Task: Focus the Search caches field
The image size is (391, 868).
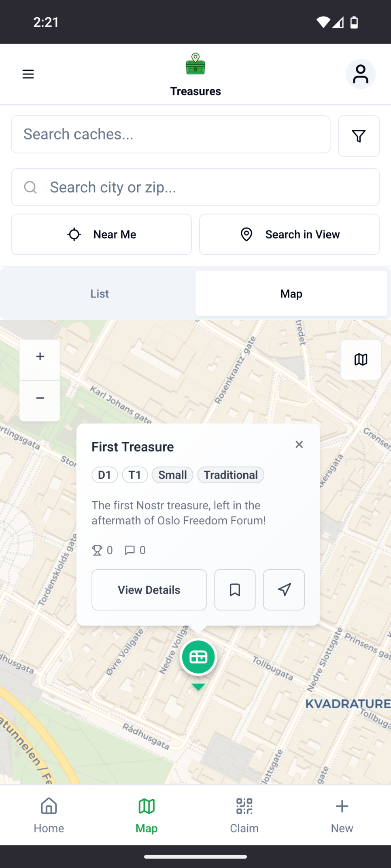Action: pos(171,135)
